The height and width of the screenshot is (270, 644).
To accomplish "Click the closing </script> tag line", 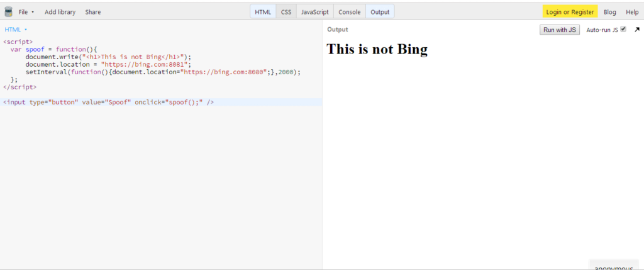I will pos(19,87).
